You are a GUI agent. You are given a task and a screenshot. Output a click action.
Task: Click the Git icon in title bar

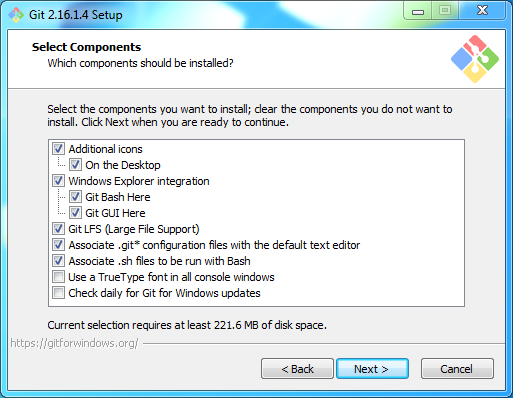coord(16,15)
